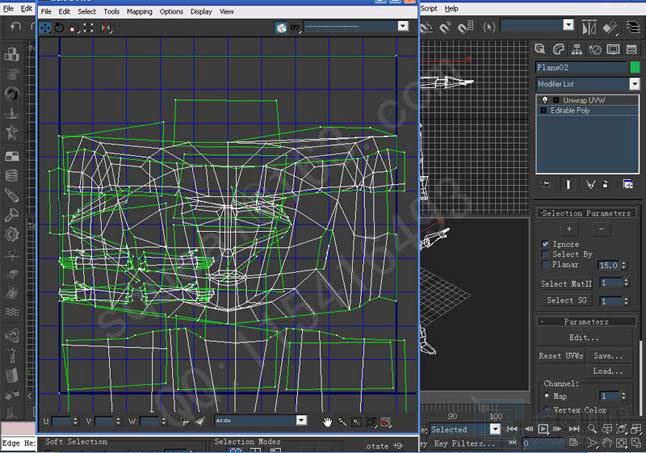Screen dimensions: 646x453
Task: Click the snap icon at the end of Edit UVWs bottom bar
Action: tap(385, 422)
